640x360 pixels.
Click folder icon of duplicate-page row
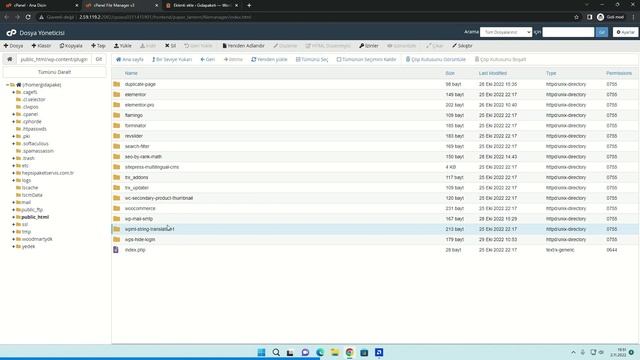pyautogui.click(x=117, y=84)
